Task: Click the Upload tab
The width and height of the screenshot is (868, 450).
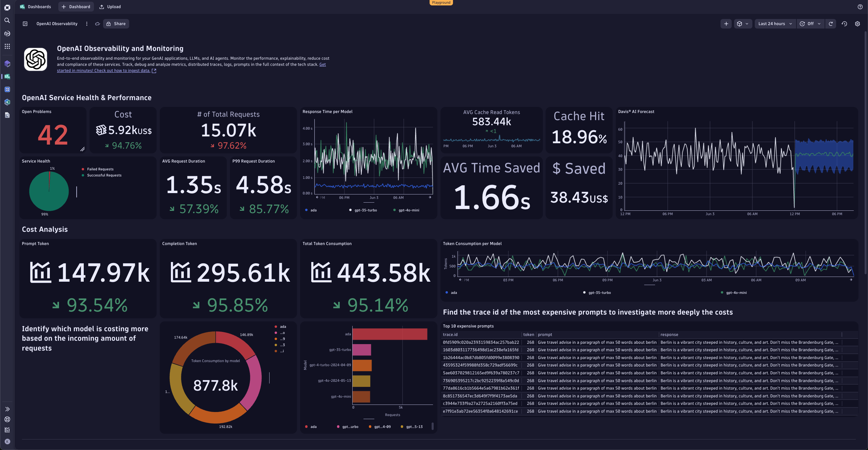Action: point(110,7)
